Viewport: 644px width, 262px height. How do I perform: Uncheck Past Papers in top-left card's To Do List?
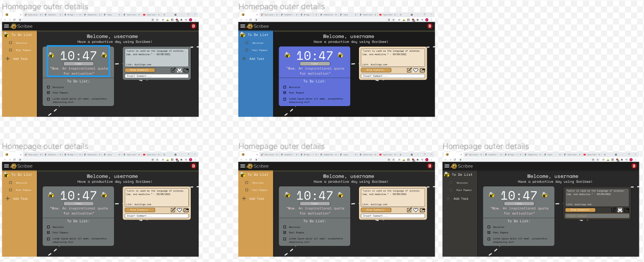(49, 93)
